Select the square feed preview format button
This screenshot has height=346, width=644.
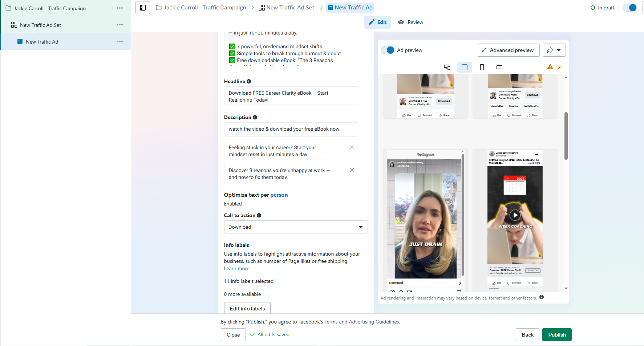coord(465,67)
